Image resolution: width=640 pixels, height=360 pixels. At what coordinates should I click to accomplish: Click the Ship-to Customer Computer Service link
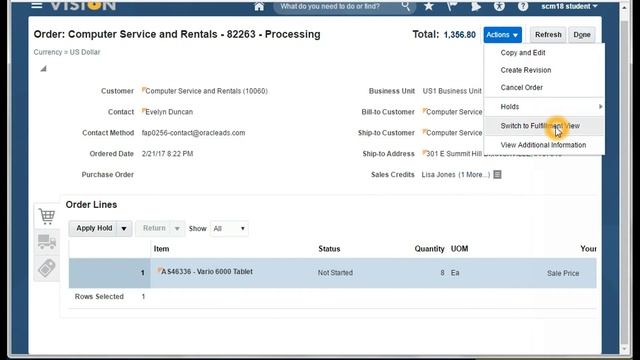click(454, 133)
